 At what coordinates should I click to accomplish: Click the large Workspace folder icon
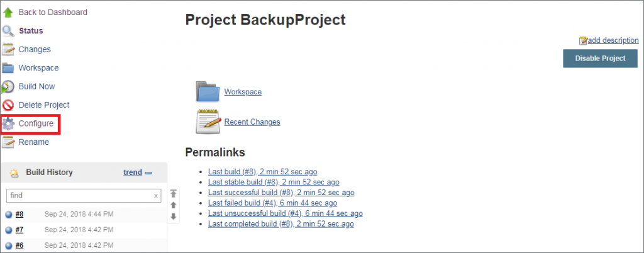pyautogui.click(x=208, y=91)
